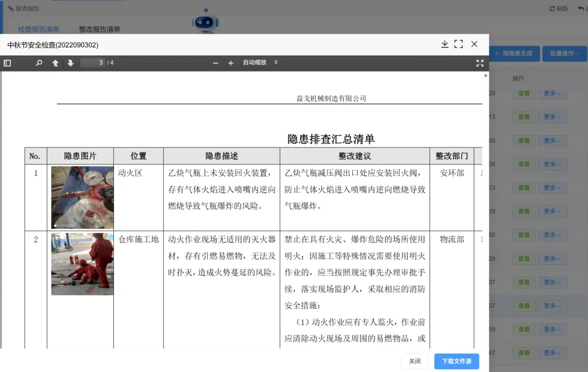Screen dimensions: 588x372
Task: Click the 隐患描述 column header
Action: tap(222, 156)
